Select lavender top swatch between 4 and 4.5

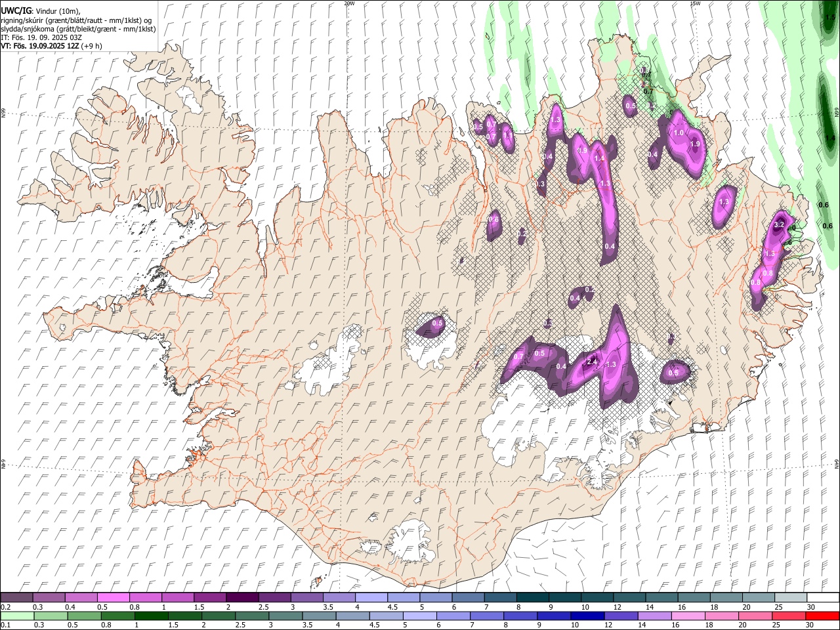pyautogui.click(x=371, y=597)
